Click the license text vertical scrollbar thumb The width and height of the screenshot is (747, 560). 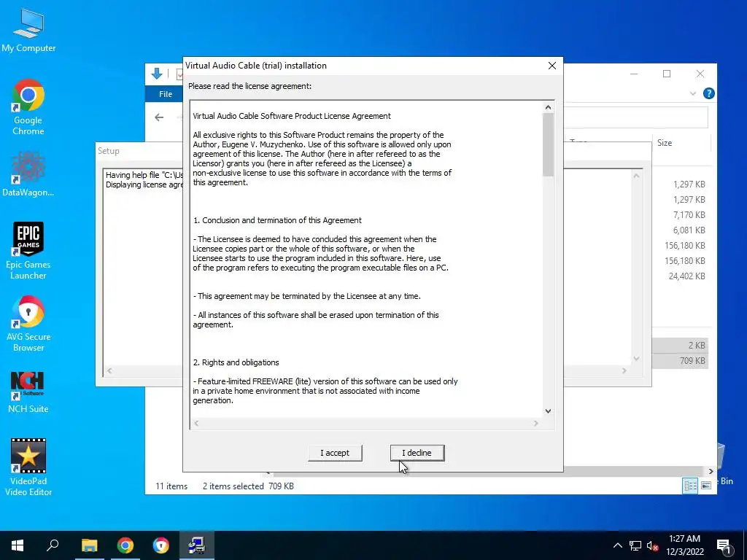[548, 145]
